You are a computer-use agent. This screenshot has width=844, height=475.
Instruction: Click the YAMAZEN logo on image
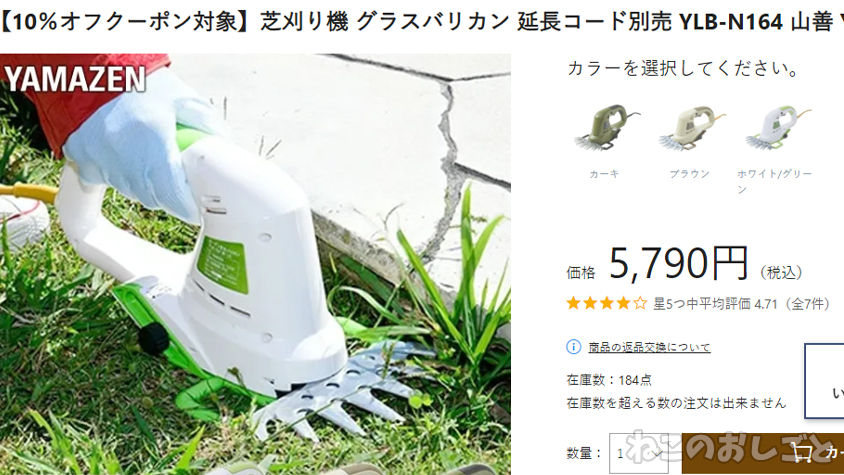pyautogui.click(x=75, y=79)
